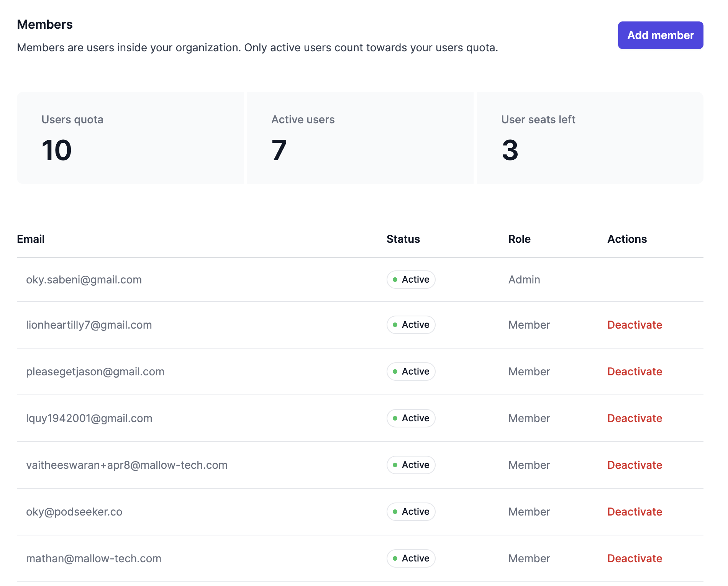Click the Add member button

(x=661, y=35)
